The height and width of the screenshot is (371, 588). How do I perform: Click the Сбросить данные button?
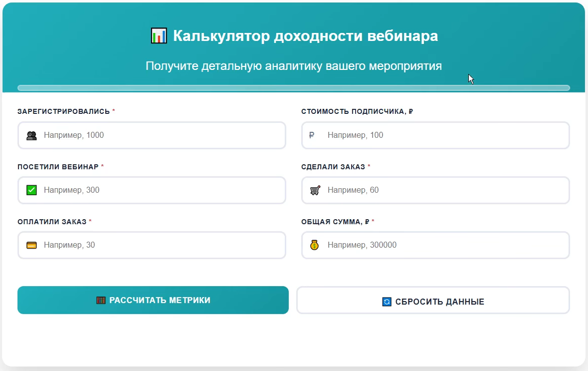coord(433,300)
